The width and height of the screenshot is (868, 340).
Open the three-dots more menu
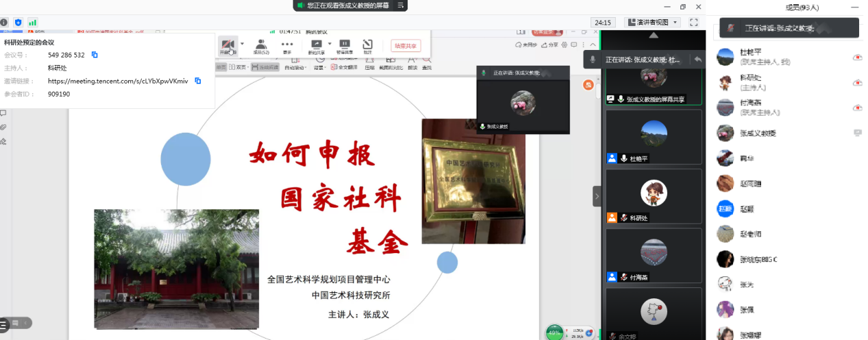click(x=287, y=46)
